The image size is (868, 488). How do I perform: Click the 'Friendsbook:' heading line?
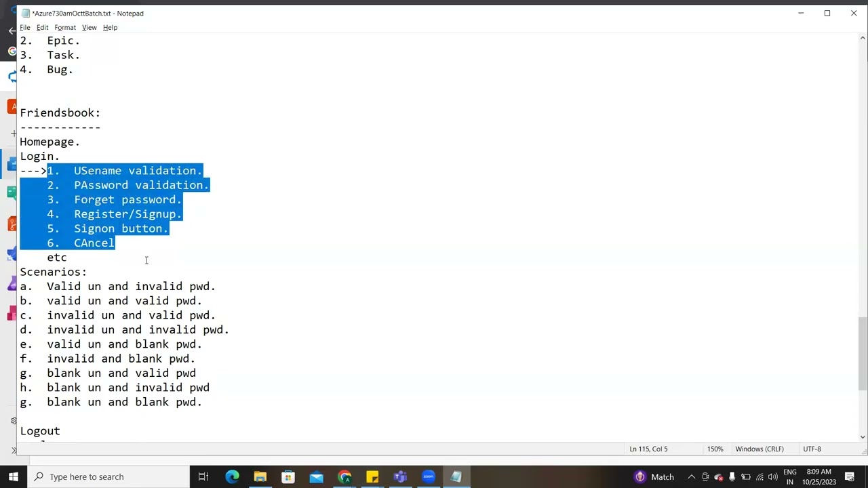tap(60, 113)
